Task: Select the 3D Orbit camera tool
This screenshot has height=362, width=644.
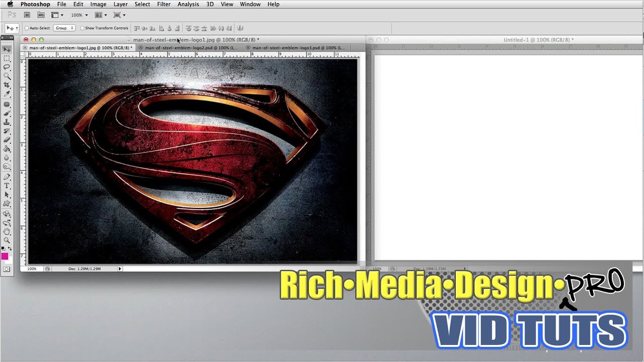Action: (x=7, y=223)
